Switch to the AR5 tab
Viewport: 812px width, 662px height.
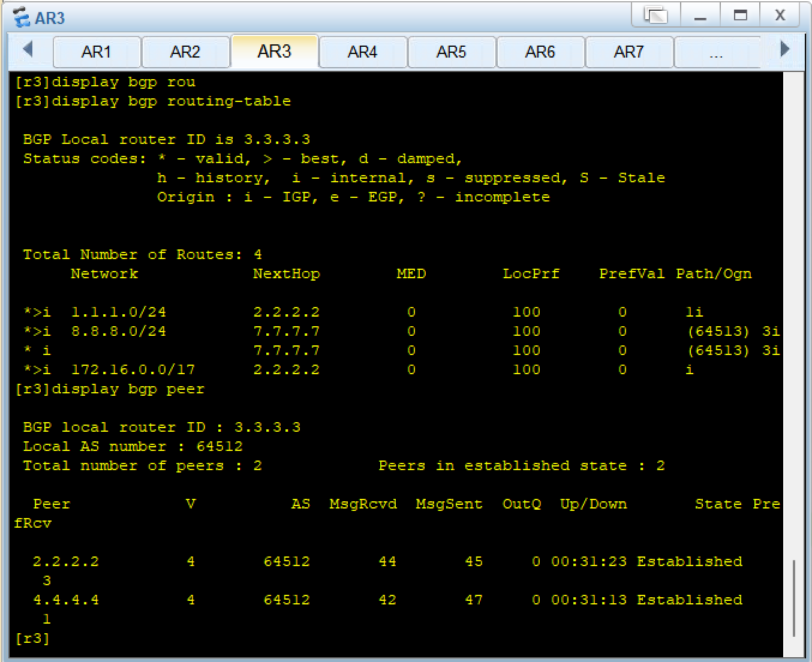coord(452,52)
